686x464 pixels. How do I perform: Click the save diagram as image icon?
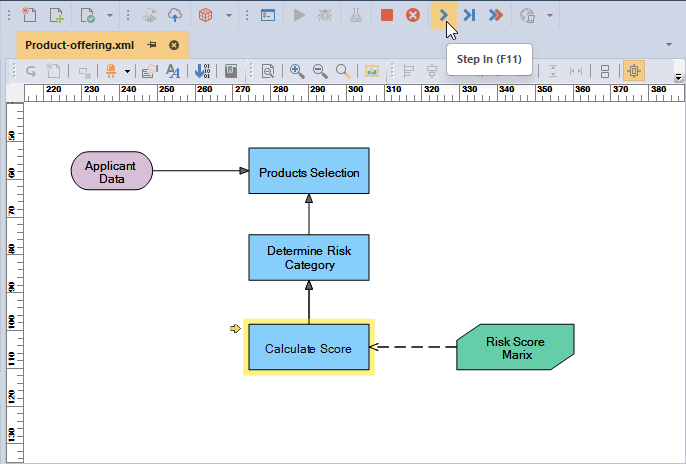coord(372,71)
